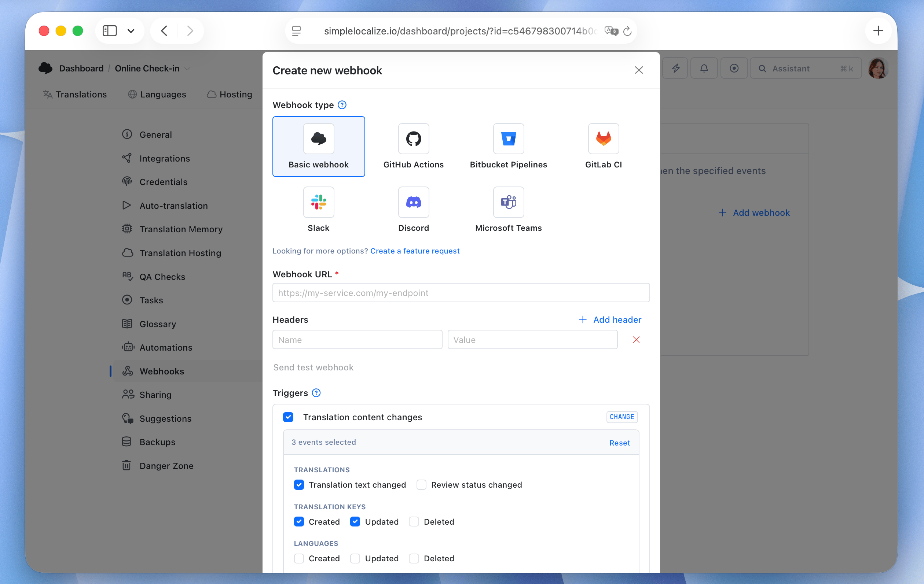Check Deleted under Translation Keys
This screenshot has width=924, height=584.
pyautogui.click(x=414, y=521)
